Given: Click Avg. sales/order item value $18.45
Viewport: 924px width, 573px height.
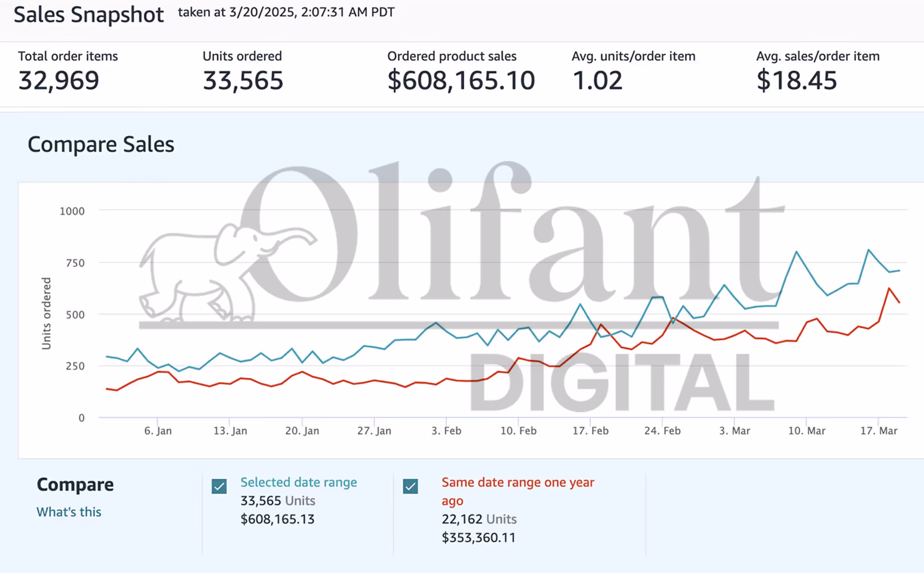Looking at the screenshot, I should (796, 81).
